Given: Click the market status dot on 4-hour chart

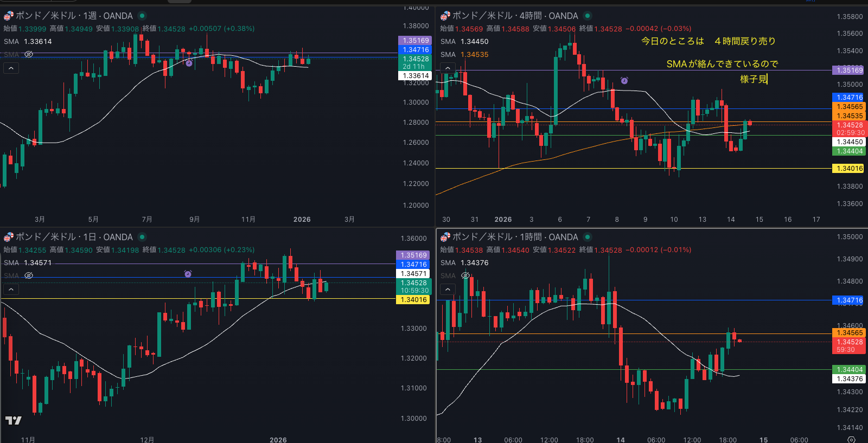Looking at the screenshot, I should 588,16.
